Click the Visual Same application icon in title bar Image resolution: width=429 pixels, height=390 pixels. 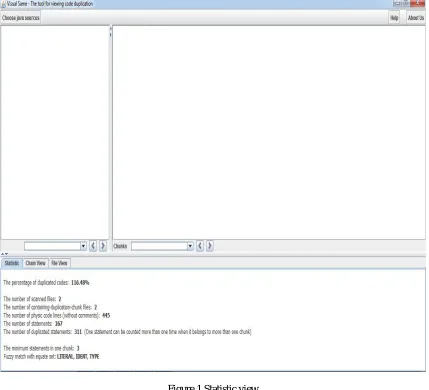pyautogui.click(x=3, y=4)
